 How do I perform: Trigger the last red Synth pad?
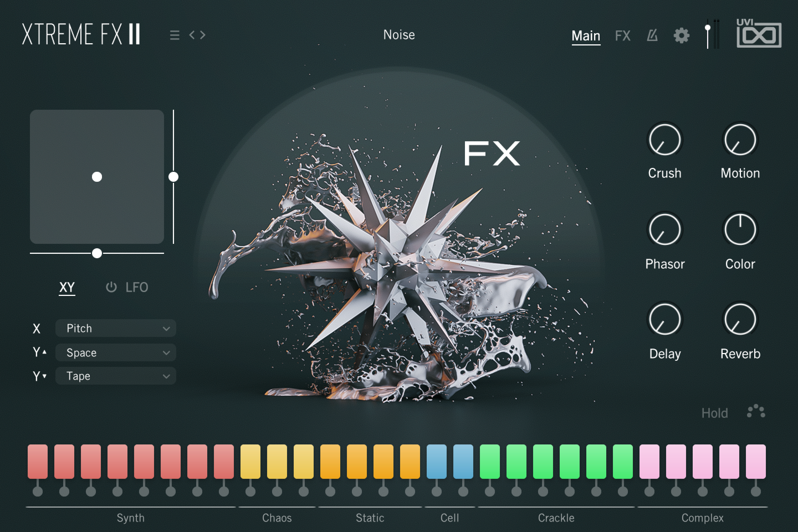(224, 461)
